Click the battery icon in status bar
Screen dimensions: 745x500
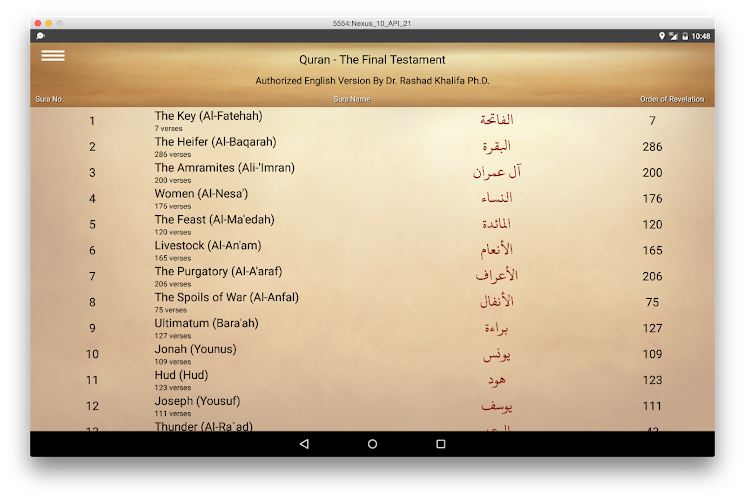click(685, 36)
